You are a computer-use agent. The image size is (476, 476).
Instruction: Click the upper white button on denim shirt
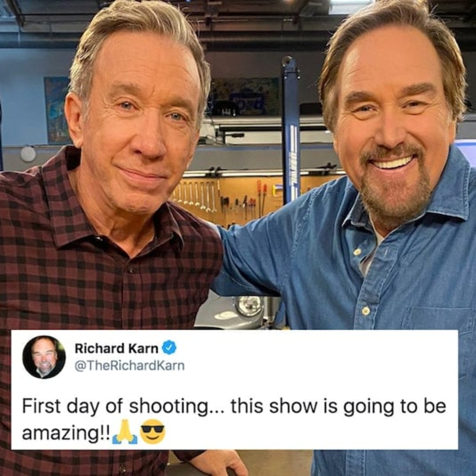click(x=357, y=252)
